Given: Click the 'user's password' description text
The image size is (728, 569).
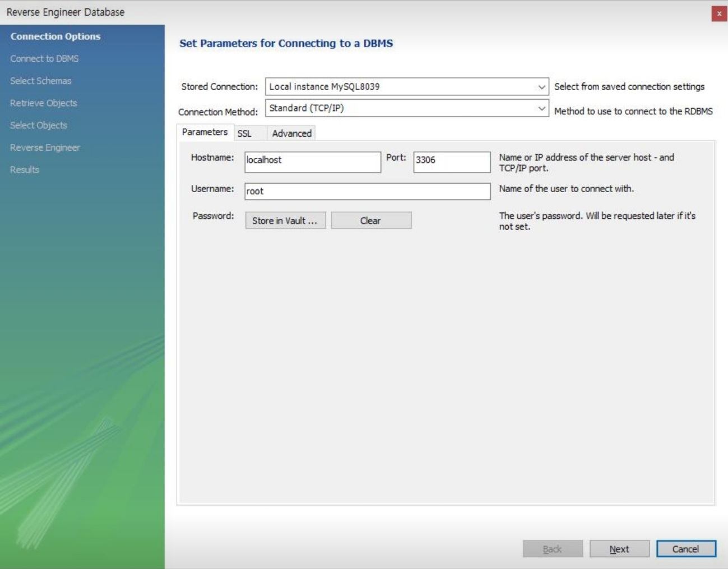Looking at the screenshot, I should click(597, 221).
